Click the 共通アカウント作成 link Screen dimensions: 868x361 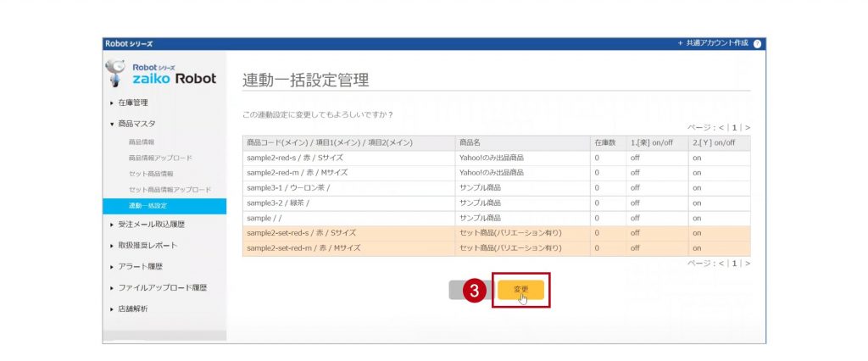click(x=715, y=43)
